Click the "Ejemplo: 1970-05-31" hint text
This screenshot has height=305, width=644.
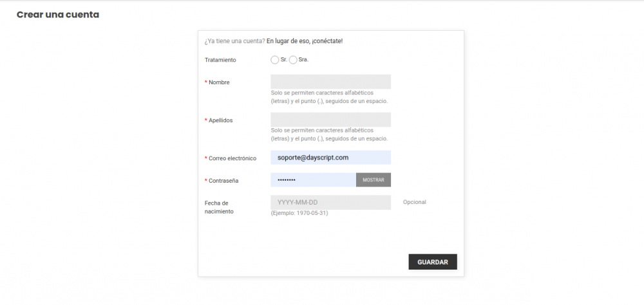(299, 213)
